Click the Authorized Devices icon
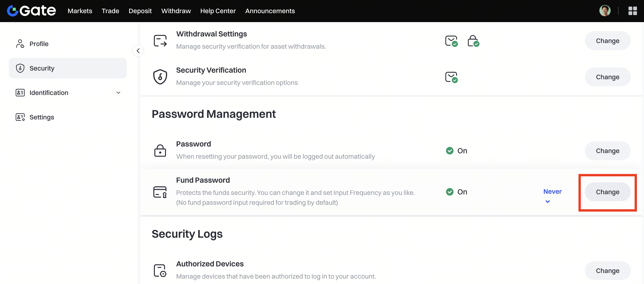 [160, 271]
